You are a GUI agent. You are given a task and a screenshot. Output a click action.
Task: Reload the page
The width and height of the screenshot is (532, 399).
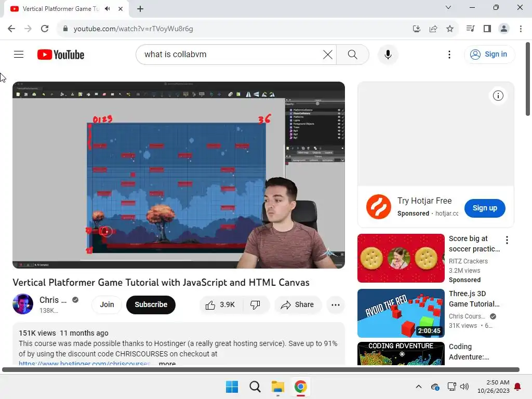(x=45, y=29)
